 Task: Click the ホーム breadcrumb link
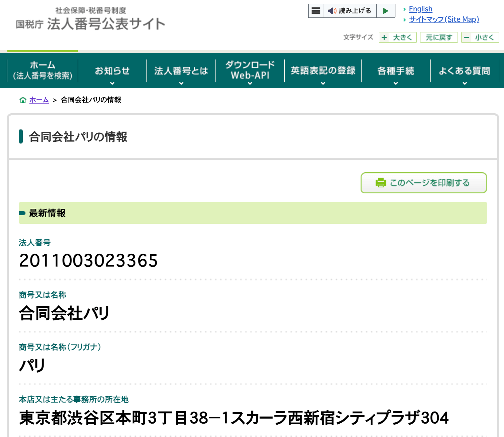[x=39, y=100]
